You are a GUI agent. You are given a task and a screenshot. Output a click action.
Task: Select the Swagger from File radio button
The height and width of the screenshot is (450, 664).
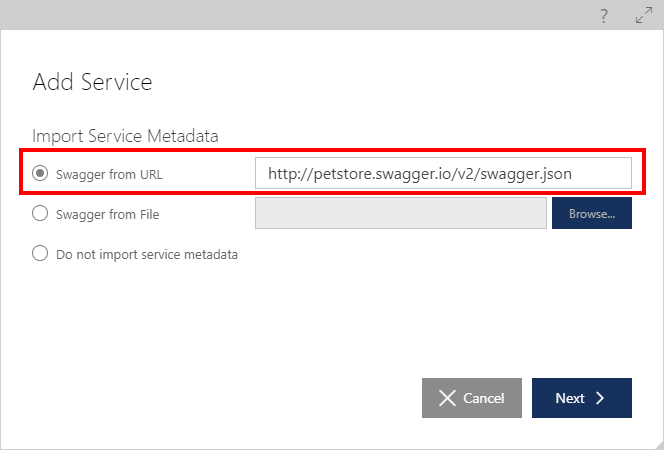(x=40, y=213)
